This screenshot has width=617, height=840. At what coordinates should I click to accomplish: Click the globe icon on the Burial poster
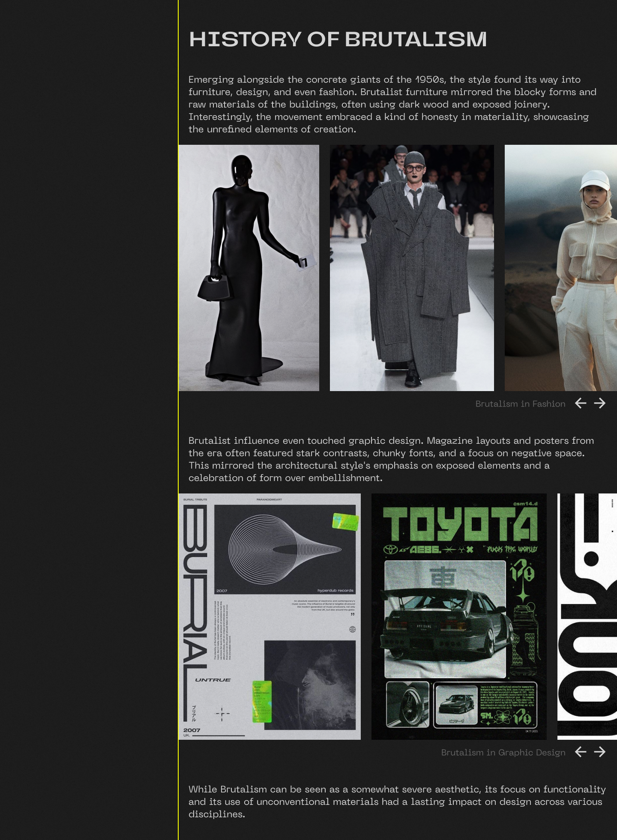(352, 629)
